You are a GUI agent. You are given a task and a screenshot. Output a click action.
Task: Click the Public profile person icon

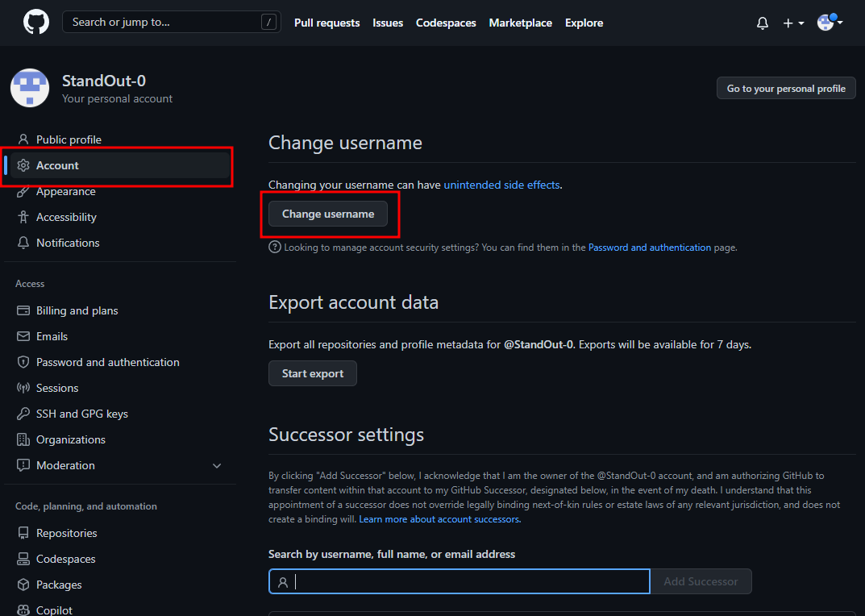point(23,139)
